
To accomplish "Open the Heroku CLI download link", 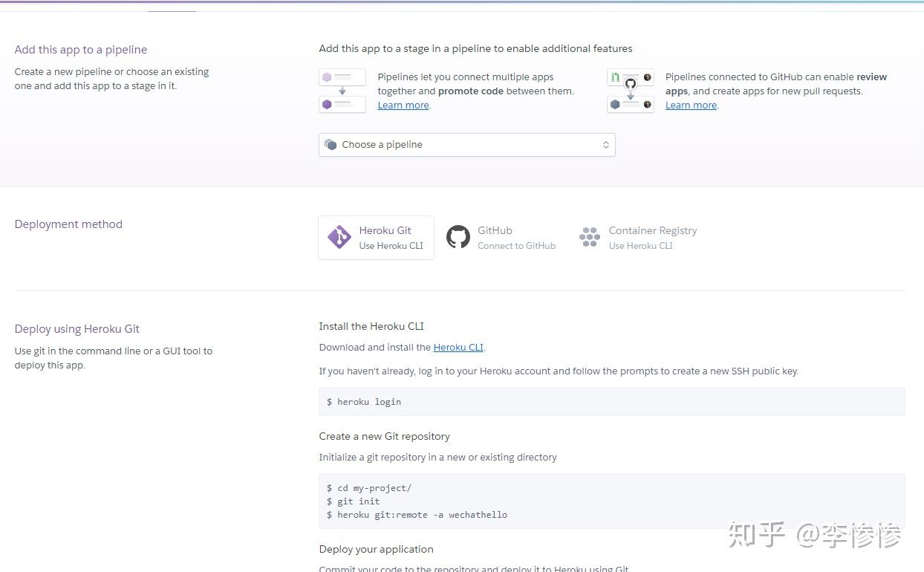I will pyautogui.click(x=458, y=347).
